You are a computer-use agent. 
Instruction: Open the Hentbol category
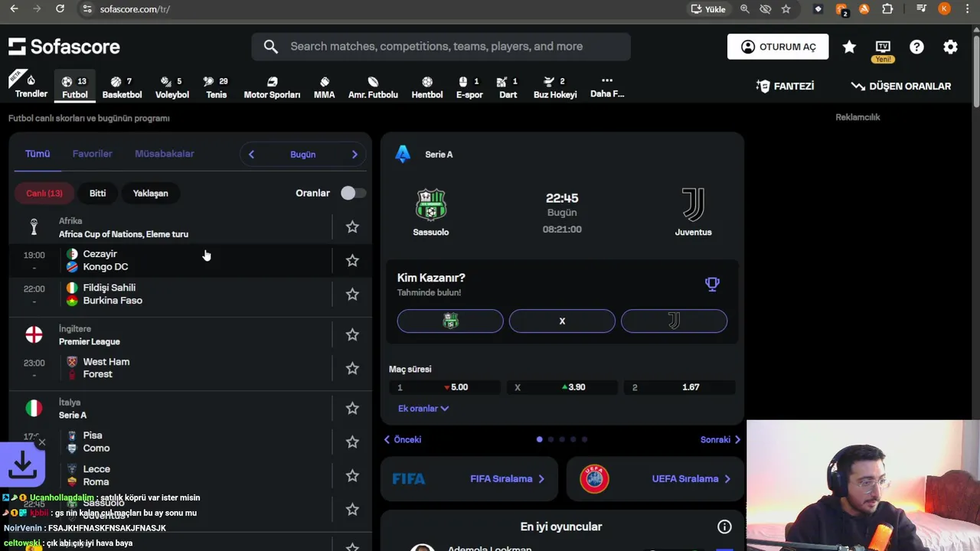[x=427, y=86]
